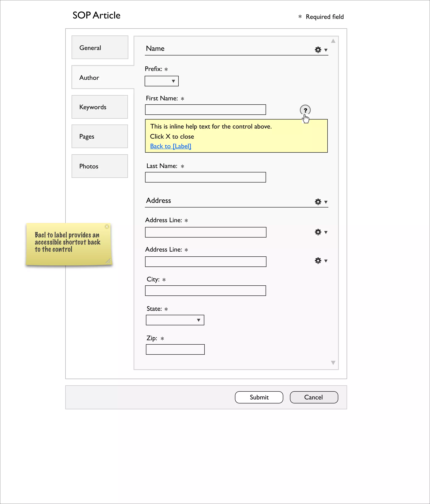Open the State dropdown
Viewport: 430px width, 504px height.
pyautogui.click(x=175, y=320)
